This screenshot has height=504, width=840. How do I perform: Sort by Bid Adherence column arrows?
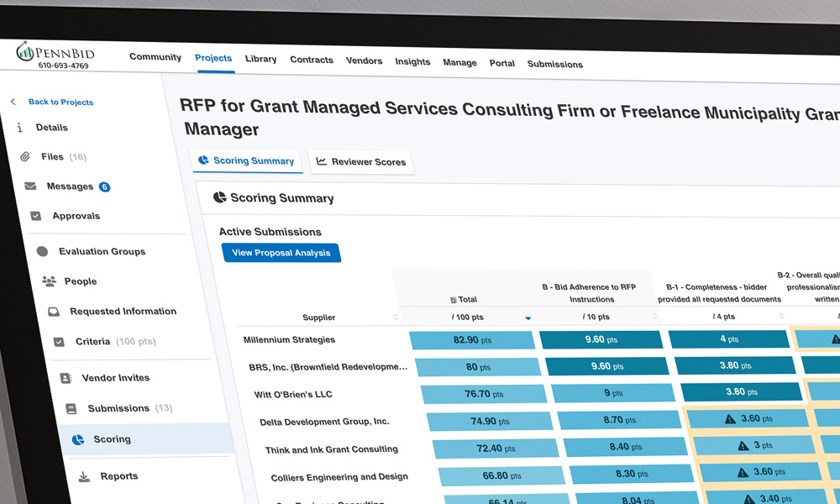point(654,317)
